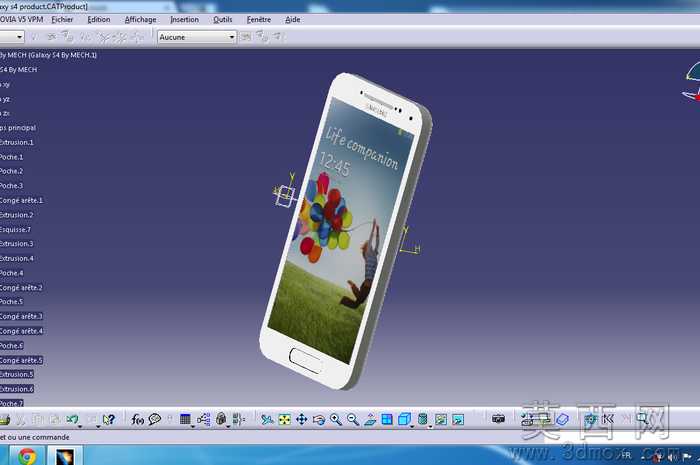The height and width of the screenshot is (465, 700).
Task: Select Extrusion.5 in the tree
Action: 17,375
